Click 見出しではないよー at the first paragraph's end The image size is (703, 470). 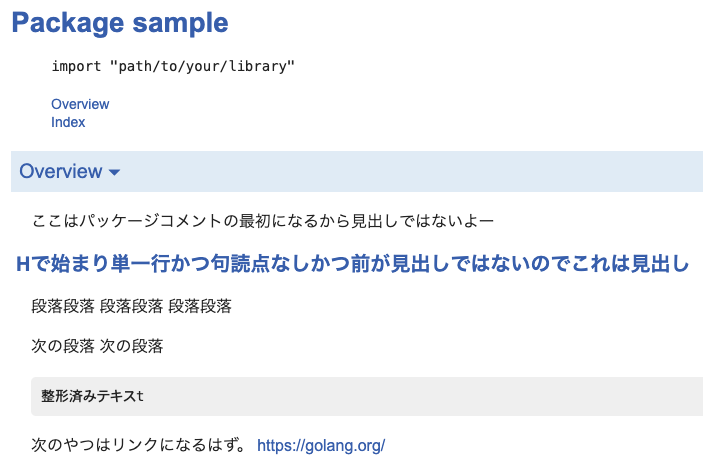click(422, 221)
